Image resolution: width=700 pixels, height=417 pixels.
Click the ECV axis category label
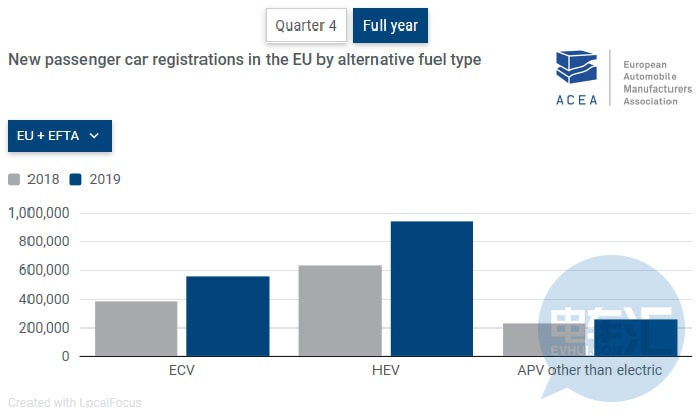click(x=182, y=371)
